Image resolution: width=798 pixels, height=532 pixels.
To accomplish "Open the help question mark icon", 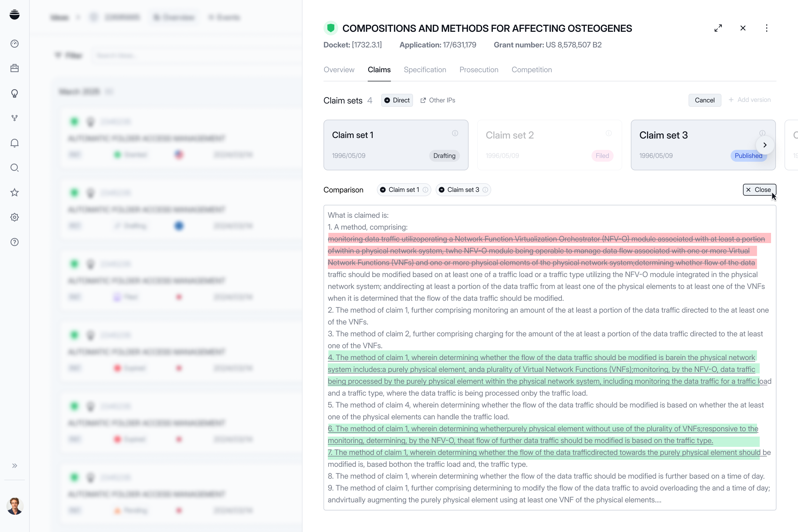I will 14,242.
